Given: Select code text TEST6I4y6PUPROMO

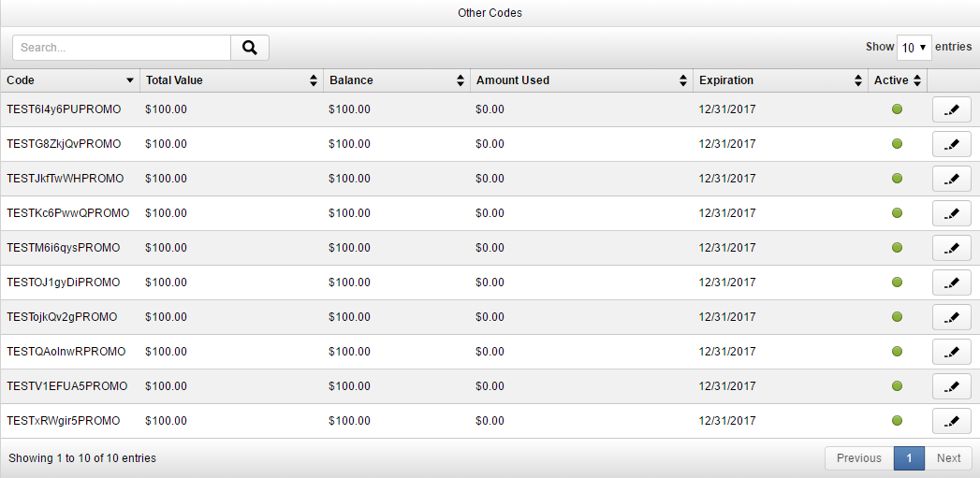Looking at the screenshot, I should (x=64, y=109).
